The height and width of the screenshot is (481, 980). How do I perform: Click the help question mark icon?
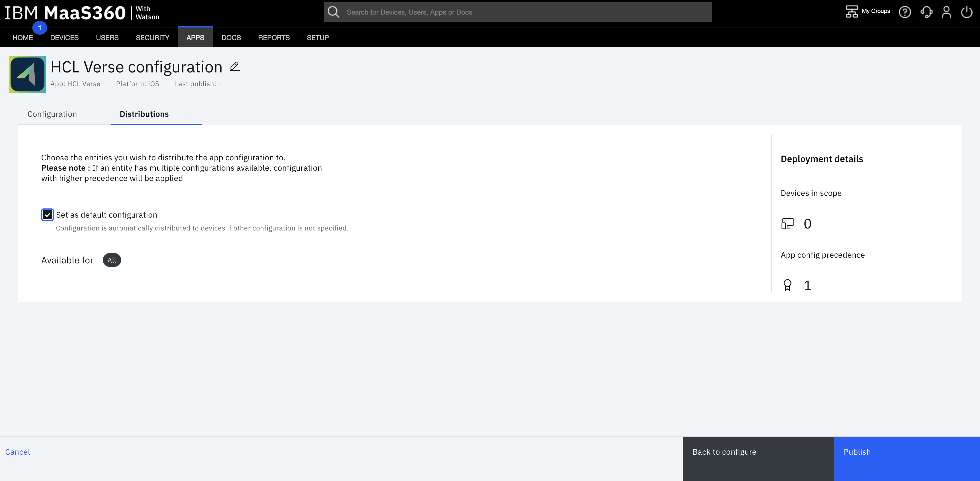[906, 12]
